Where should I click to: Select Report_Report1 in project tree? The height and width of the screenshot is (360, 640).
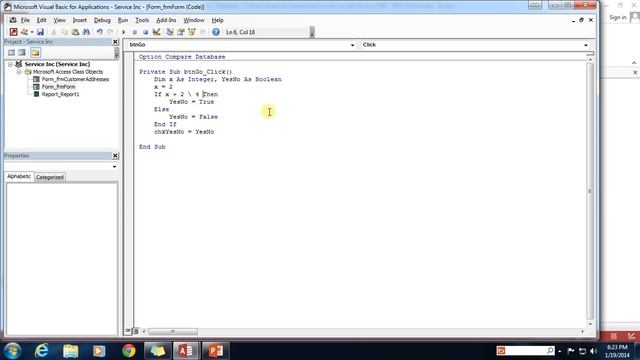[x=60, y=94]
